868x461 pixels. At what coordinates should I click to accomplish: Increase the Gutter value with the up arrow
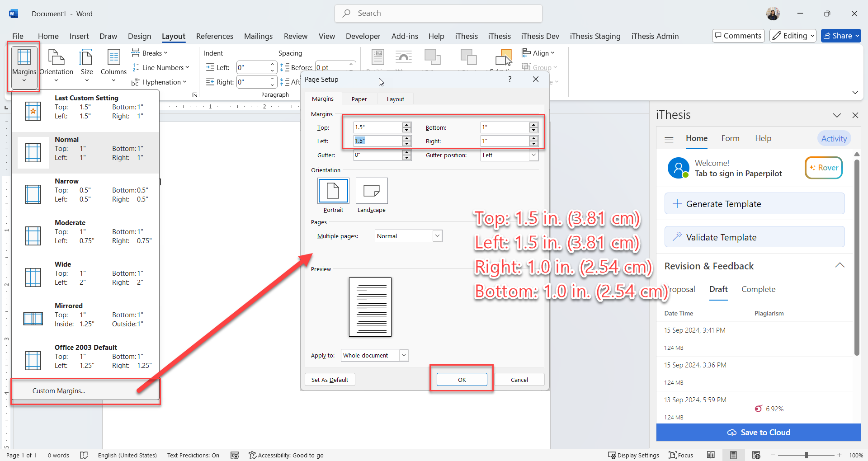407,153
